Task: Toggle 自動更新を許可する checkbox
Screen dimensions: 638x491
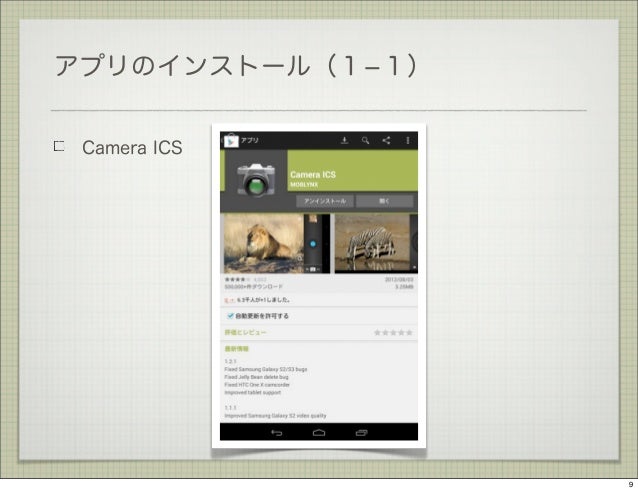Action: pyautogui.click(x=230, y=316)
